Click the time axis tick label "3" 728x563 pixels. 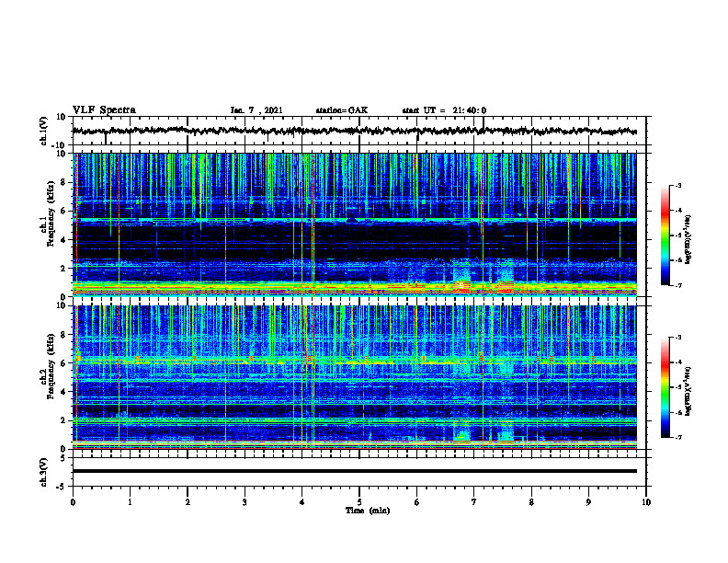245,502
